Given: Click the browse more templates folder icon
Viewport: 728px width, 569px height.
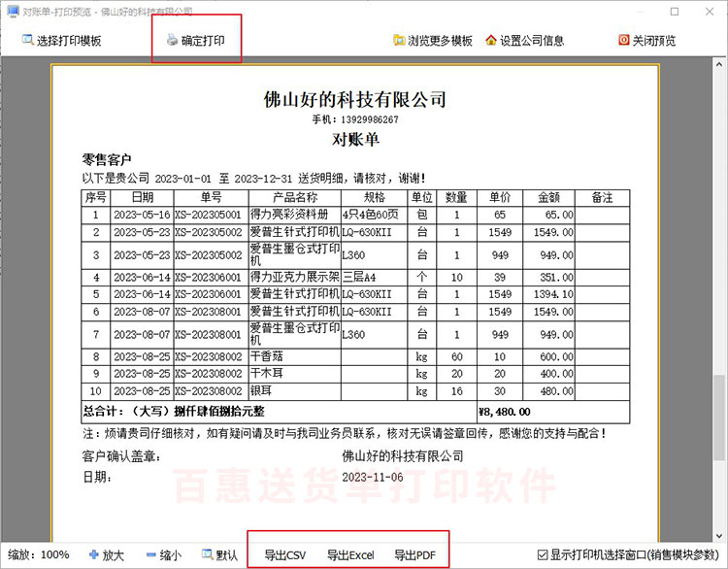Looking at the screenshot, I should click(x=399, y=41).
